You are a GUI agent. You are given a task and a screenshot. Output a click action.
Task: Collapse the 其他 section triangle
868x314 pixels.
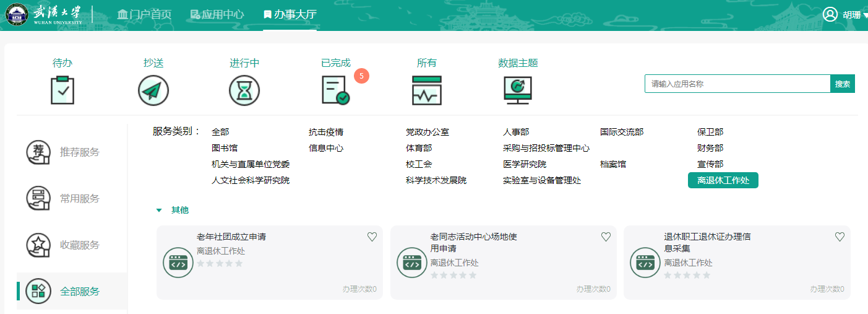click(x=159, y=211)
